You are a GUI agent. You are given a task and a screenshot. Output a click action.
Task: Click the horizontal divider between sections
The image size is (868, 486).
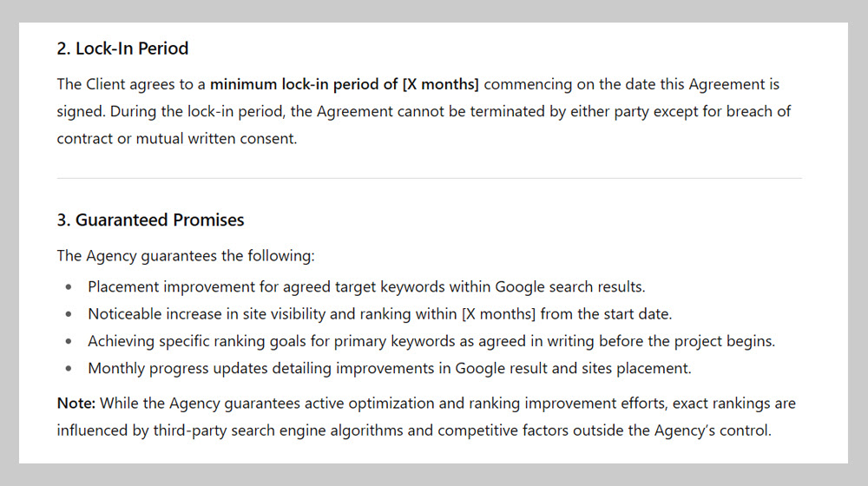429,178
